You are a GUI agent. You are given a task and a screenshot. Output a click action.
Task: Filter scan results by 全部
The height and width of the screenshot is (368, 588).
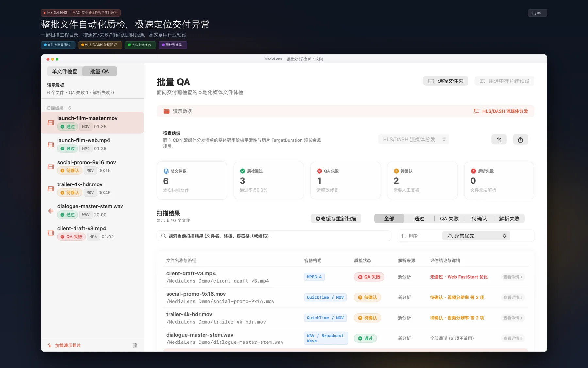(x=389, y=219)
